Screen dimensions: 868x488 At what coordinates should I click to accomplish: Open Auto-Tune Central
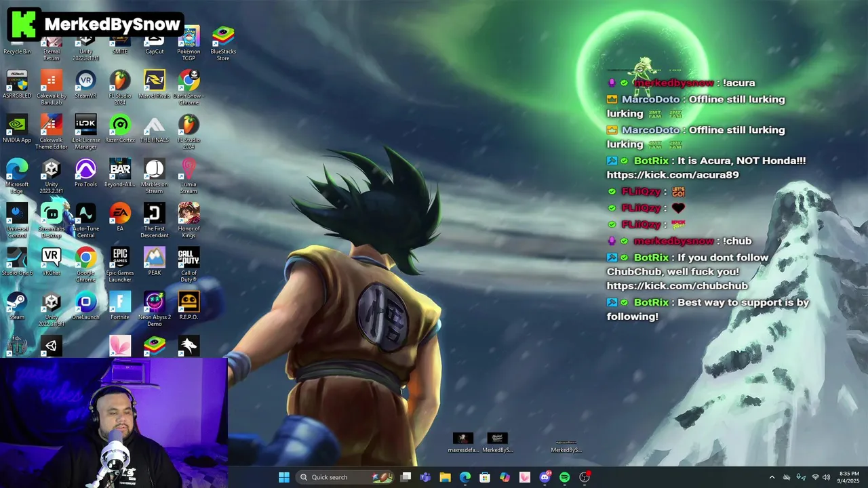tap(85, 220)
